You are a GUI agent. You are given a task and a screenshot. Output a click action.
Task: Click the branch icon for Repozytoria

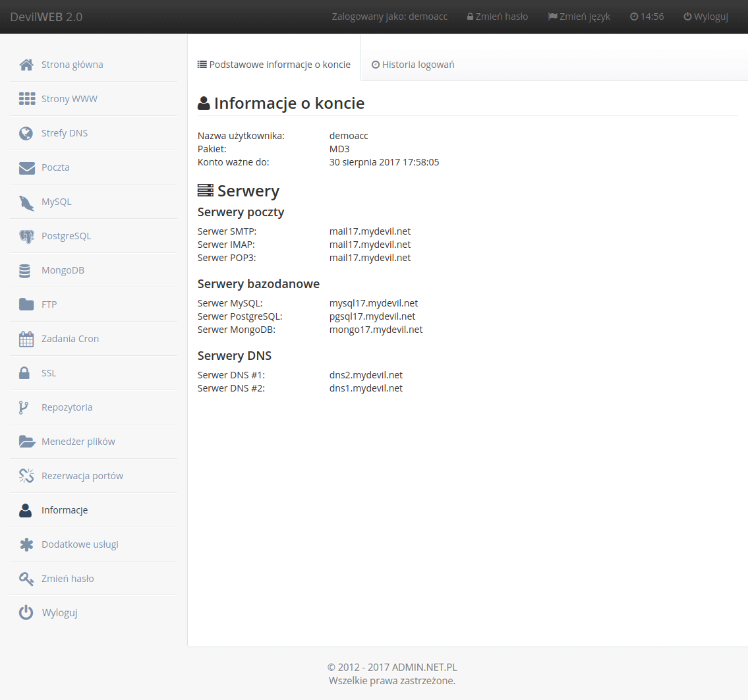(x=24, y=407)
